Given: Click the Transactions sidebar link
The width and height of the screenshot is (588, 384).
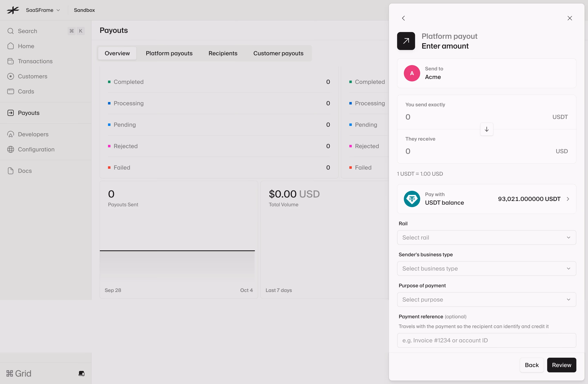Looking at the screenshot, I should point(35,61).
